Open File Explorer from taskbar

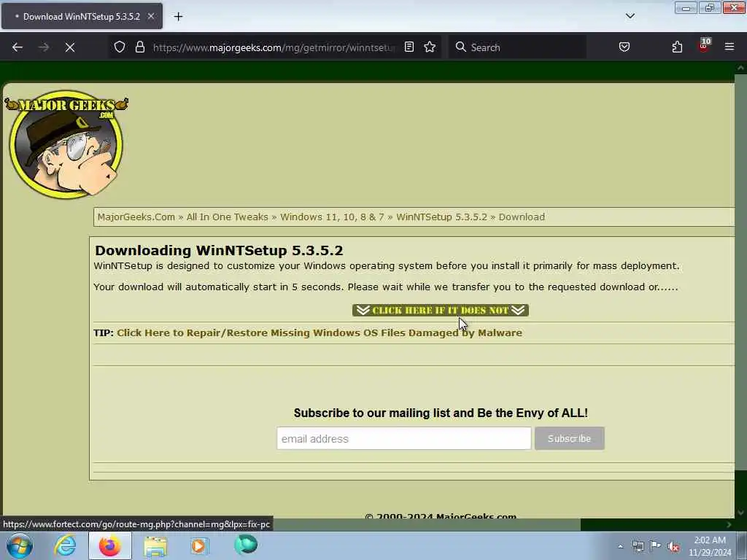point(155,546)
